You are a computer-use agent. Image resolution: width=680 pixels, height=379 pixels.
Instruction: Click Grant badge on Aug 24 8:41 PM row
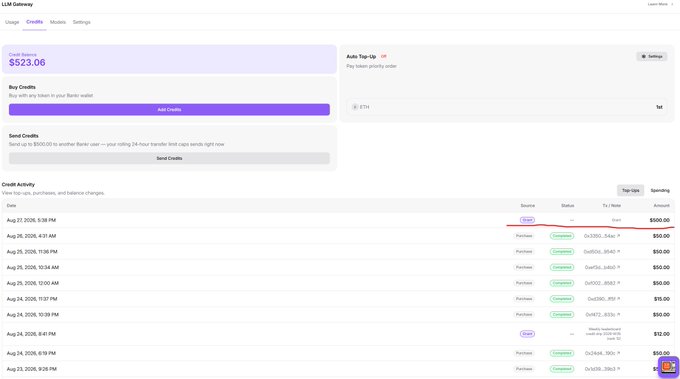(527, 334)
